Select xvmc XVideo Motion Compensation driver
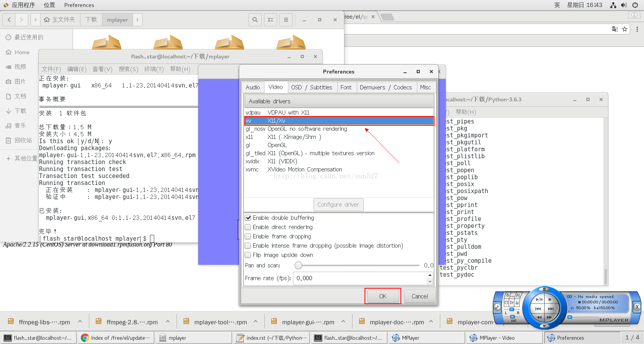 point(339,169)
